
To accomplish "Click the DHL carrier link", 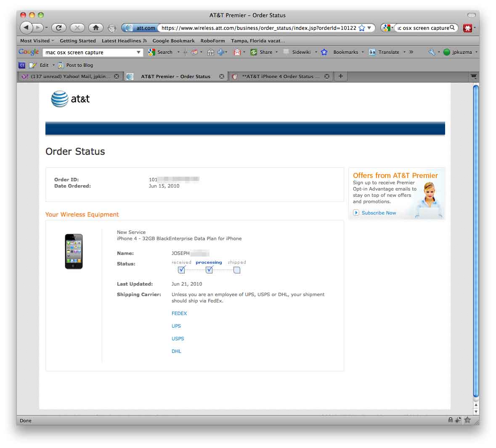I will tap(176, 351).
